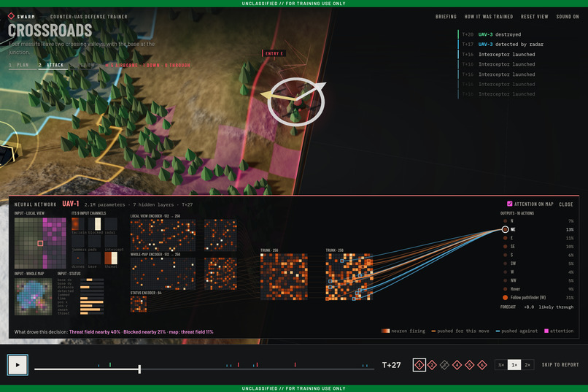588x392 pixels.
Task: Click Reset View
Action: pos(534,17)
